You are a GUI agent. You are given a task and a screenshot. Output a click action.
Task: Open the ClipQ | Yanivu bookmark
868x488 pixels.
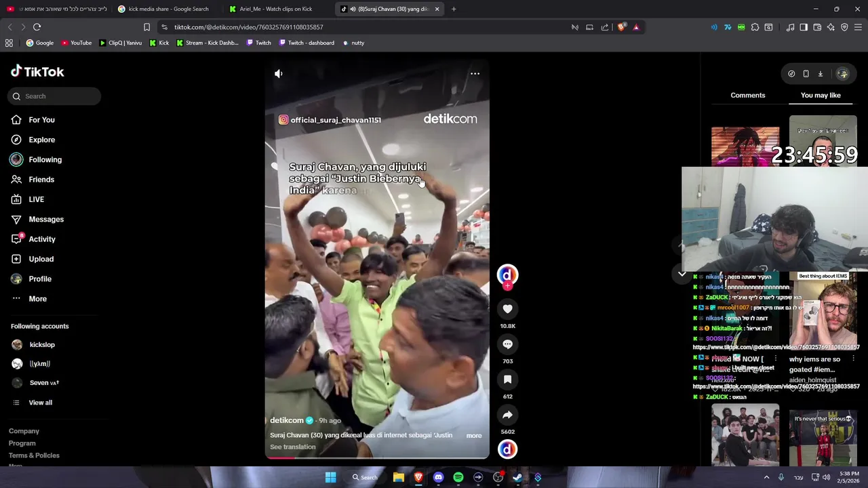click(120, 43)
